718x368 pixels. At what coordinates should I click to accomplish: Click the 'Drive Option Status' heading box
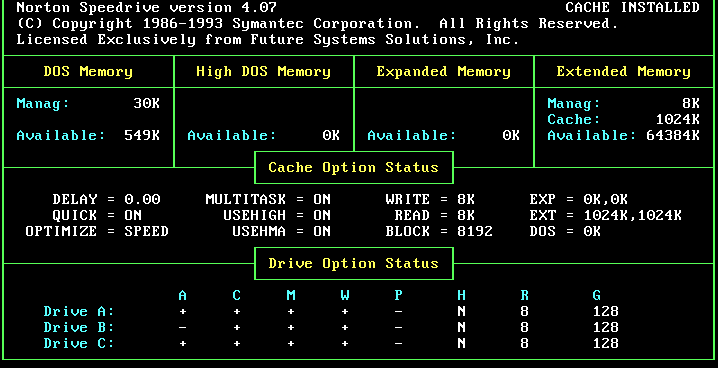tap(354, 264)
